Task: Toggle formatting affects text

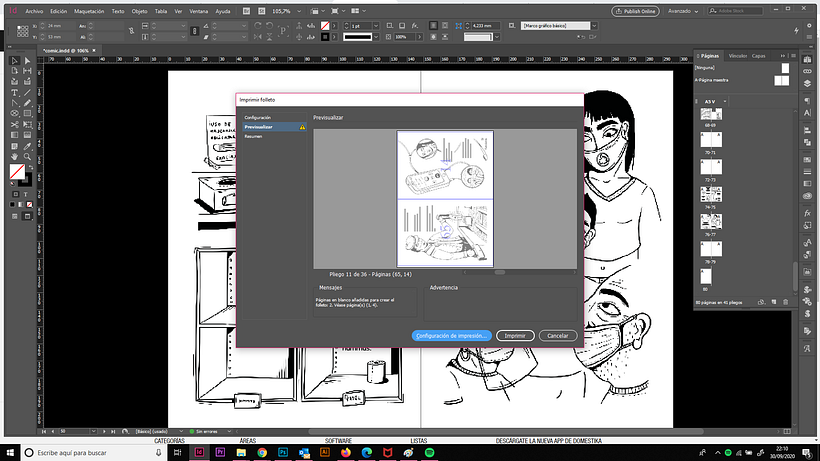Action: 25,194
